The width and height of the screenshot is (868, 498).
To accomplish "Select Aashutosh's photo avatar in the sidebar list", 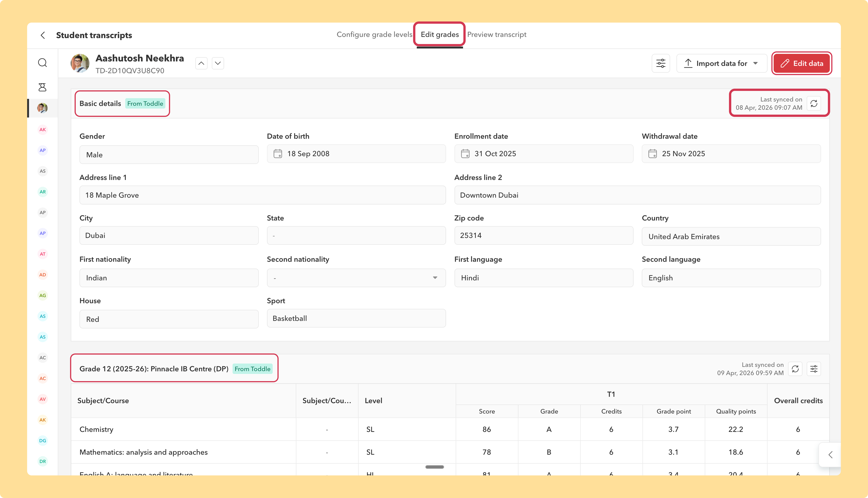I will (42, 108).
